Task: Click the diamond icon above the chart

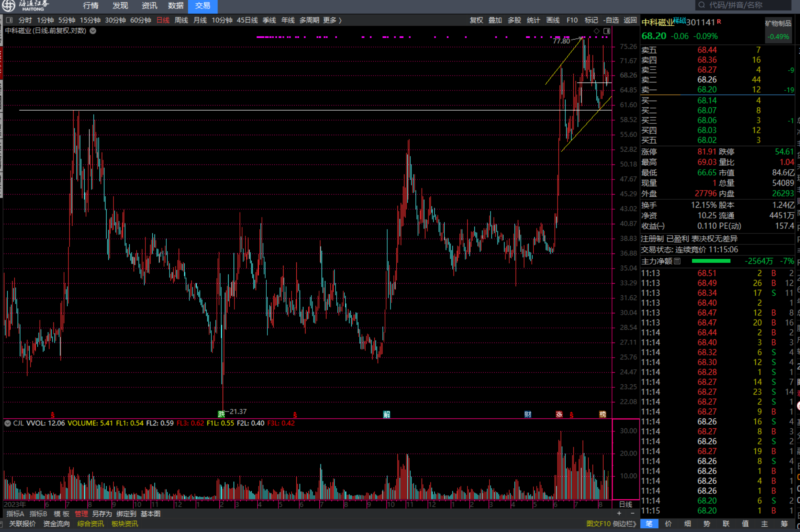Action: 597,31
